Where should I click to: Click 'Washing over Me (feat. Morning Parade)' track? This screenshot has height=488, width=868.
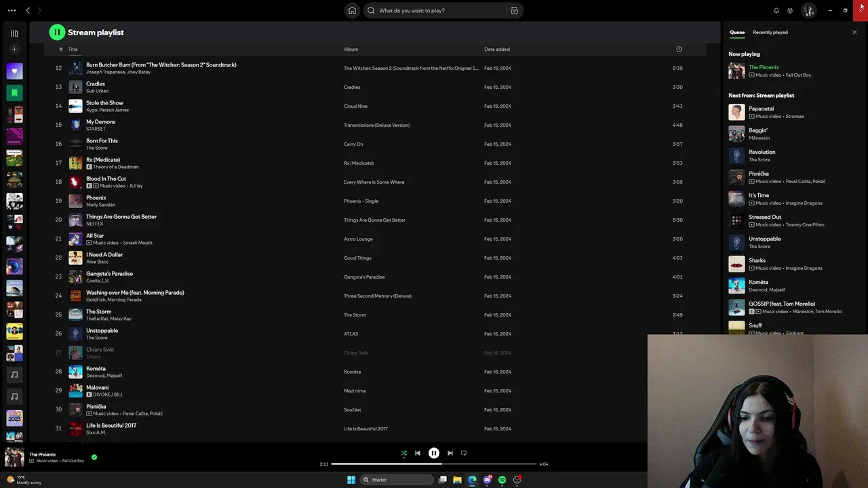click(135, 293)
